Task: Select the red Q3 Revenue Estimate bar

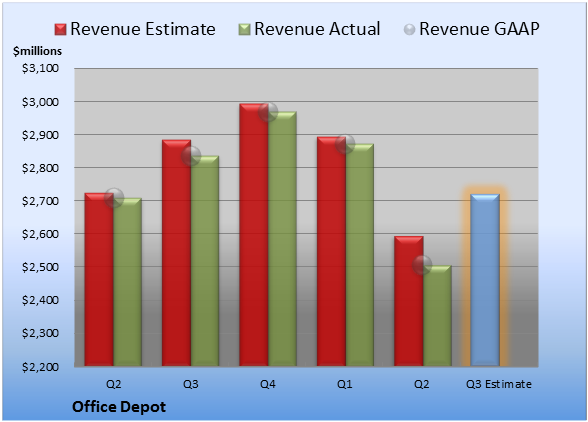Action: 176,253
